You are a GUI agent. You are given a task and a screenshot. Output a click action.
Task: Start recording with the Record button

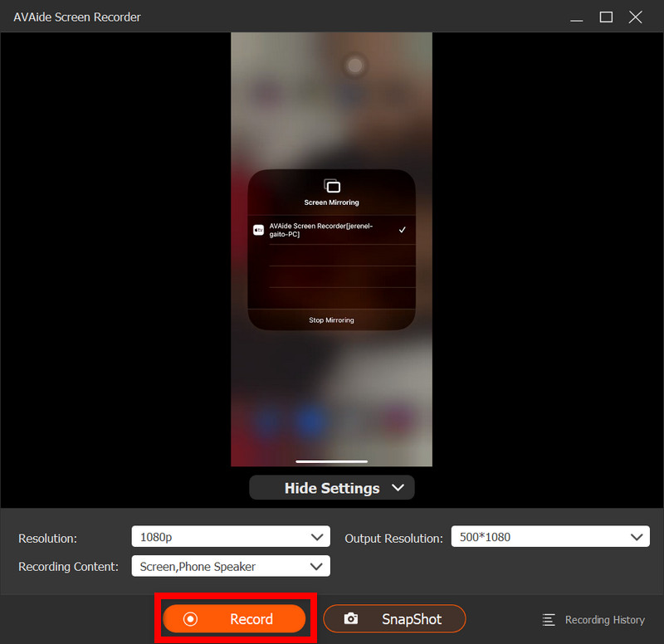click(x=234, y=618)
